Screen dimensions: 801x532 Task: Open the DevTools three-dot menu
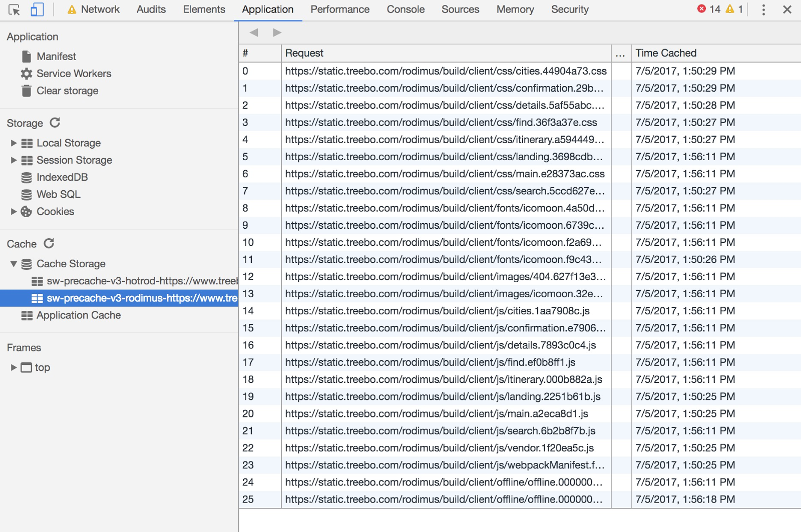(763, 10)
